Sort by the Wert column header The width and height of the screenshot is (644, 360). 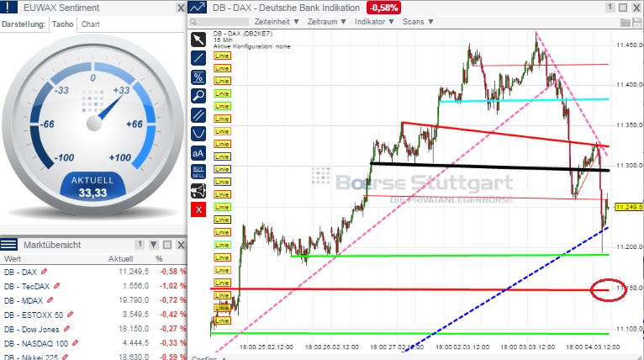tap(13, 259)
